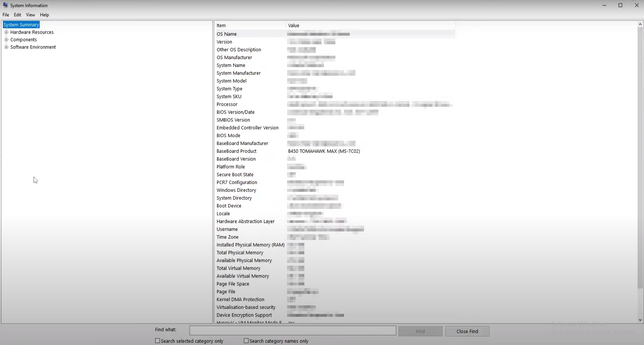Screen dimensions: 644x345
Task: Select System Summary in the tree
Action: pyautogui.click(x=21, y=25)
